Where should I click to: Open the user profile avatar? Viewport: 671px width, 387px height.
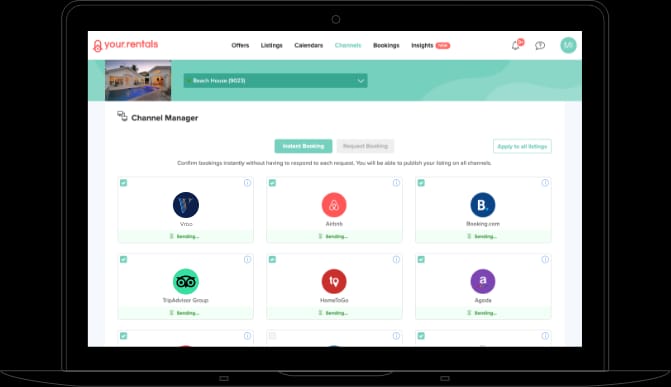(x=568, y=45)
